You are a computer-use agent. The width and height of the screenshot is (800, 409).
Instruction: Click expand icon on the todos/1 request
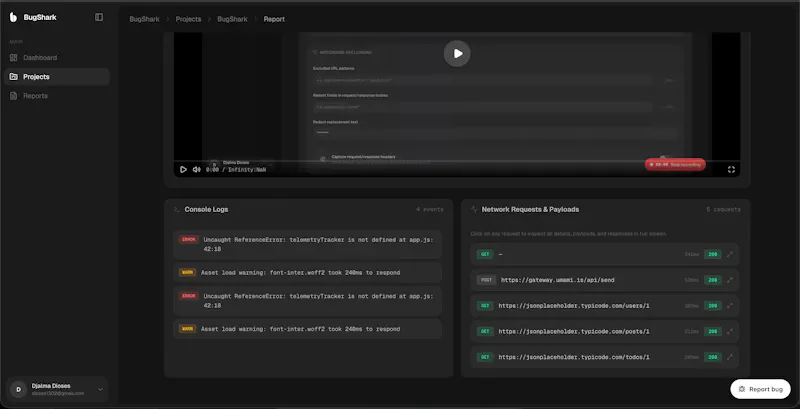[730, 357]
